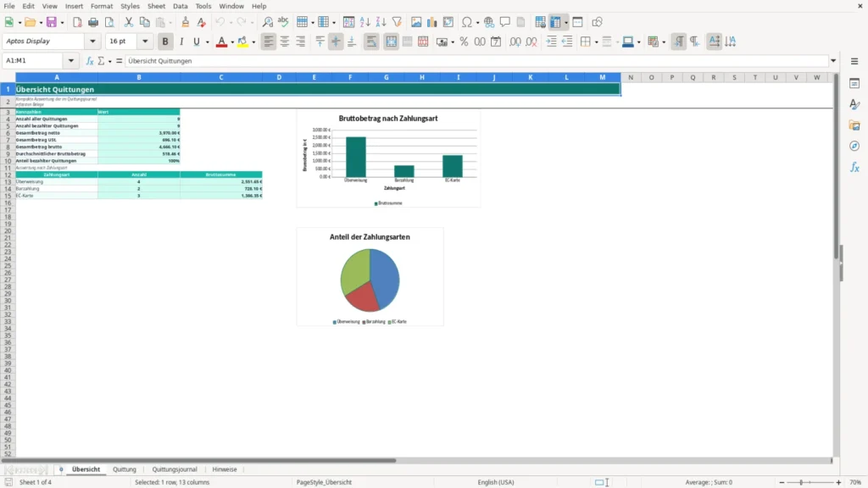The width and height of the screenshot is (868, 488).
Task: Switch to Quittung sheet tab
Action: pyautogui.click(x=125, y=469)
